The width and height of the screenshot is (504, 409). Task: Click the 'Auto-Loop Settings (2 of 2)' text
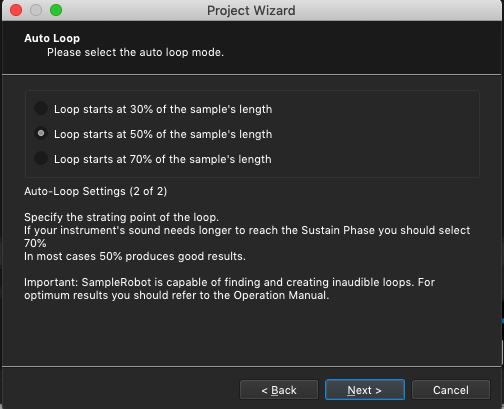click(95, 191)
